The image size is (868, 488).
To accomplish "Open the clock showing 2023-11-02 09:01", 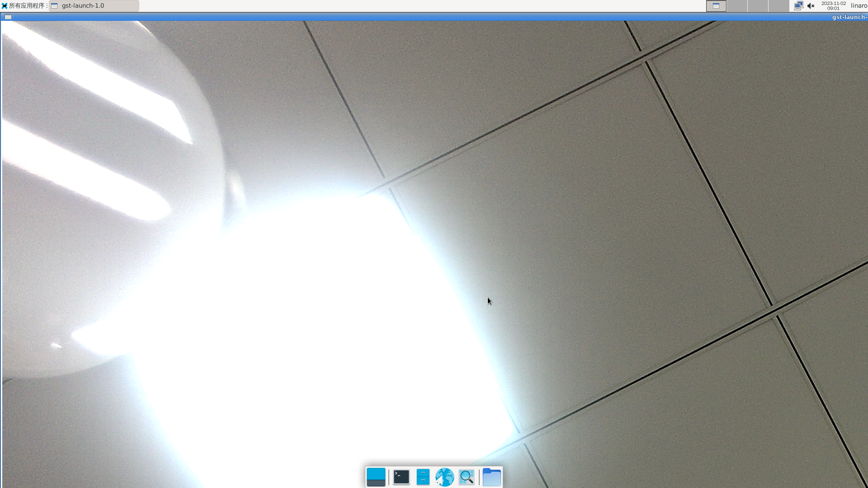I will pos(833,6).
